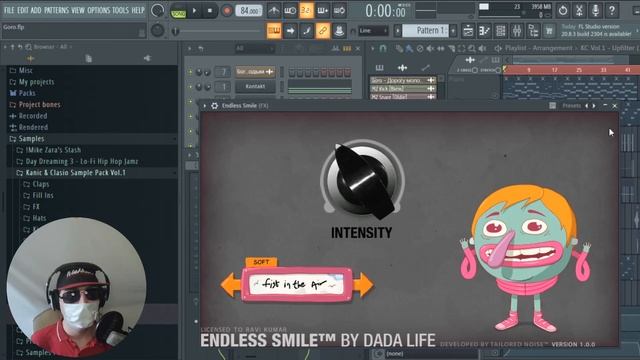Open the Browser view icon
This screenshot has height=360, width=640.
pyautogui.click(x=533, y=31)
